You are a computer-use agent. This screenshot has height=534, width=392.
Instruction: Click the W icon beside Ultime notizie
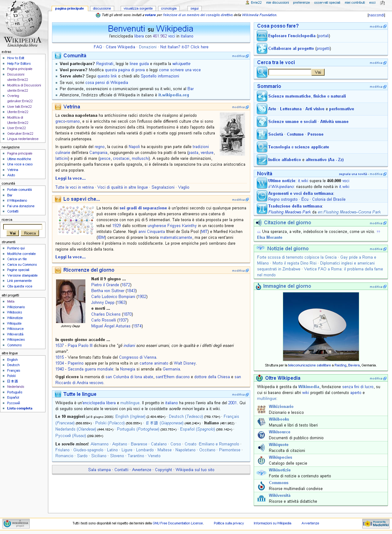pyautogui.click(x=262, y=183)
